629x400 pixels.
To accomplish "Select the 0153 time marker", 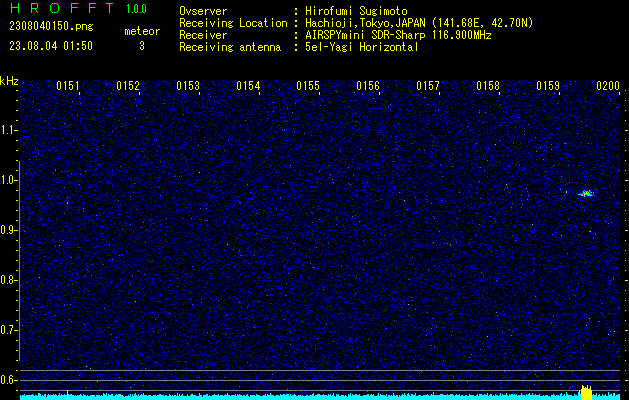I will click(188, 87).
